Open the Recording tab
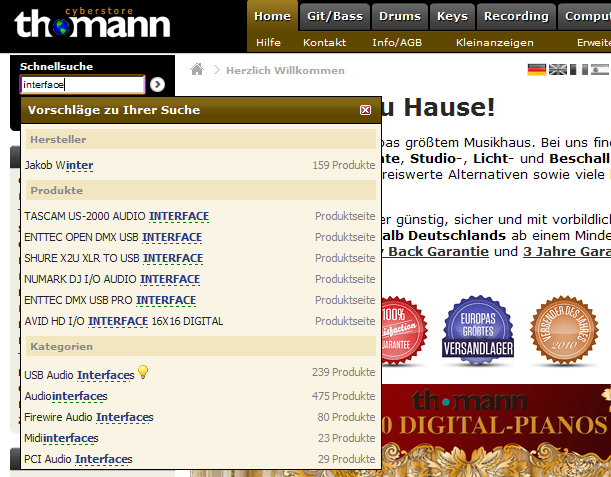 point(516,16)
